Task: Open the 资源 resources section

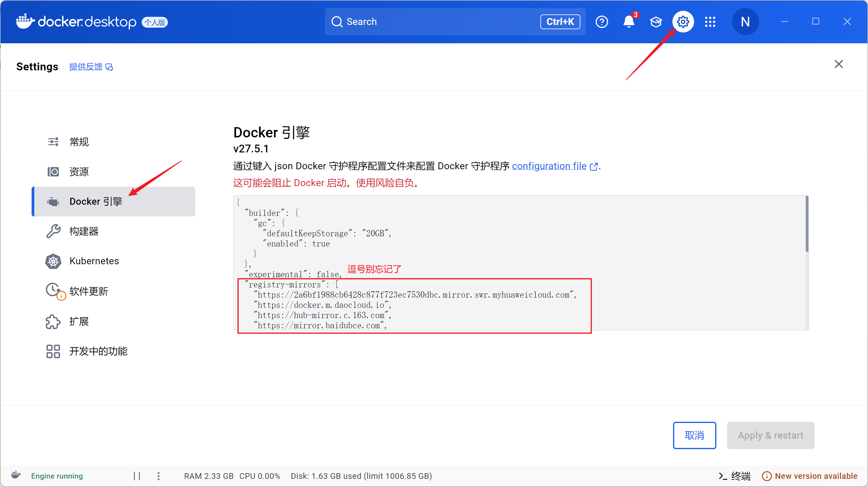Action: coord(79,171)
